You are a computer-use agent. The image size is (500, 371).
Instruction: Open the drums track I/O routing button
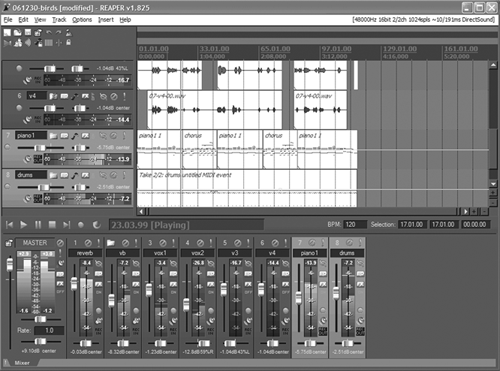[x=64, y=175]
